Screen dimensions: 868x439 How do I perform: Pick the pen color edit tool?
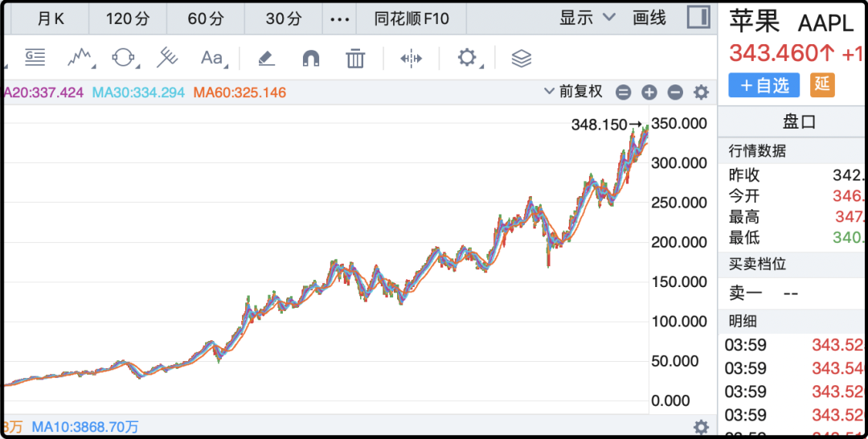point(266,58)
